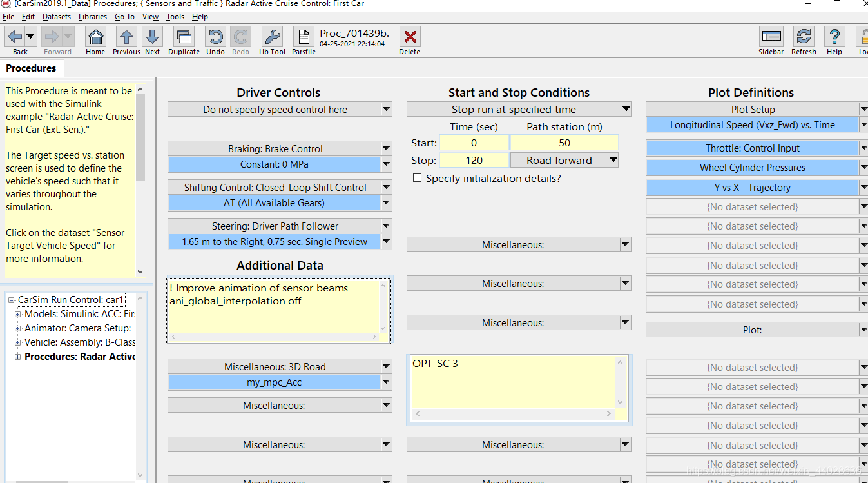Open the Help question mark icon

(x=834, y=36)
